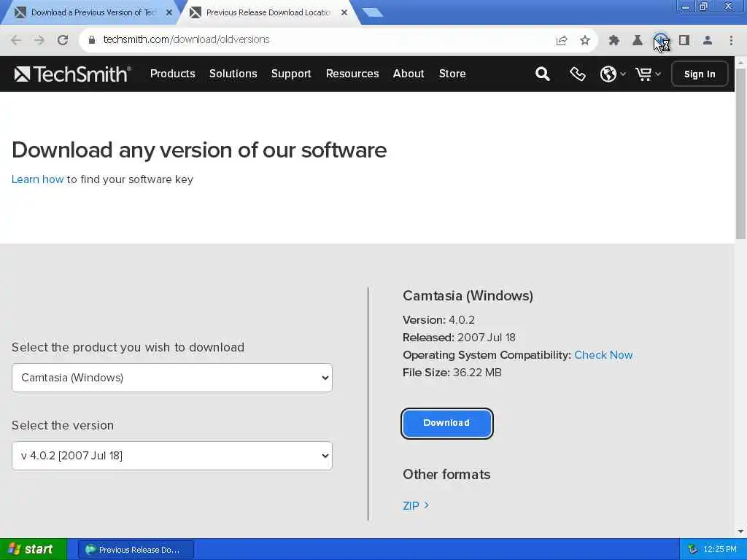Viewport: 747px width, 560px height.
Task: Toggle the browser side panel icon
Action: click(x=684, y=41)
